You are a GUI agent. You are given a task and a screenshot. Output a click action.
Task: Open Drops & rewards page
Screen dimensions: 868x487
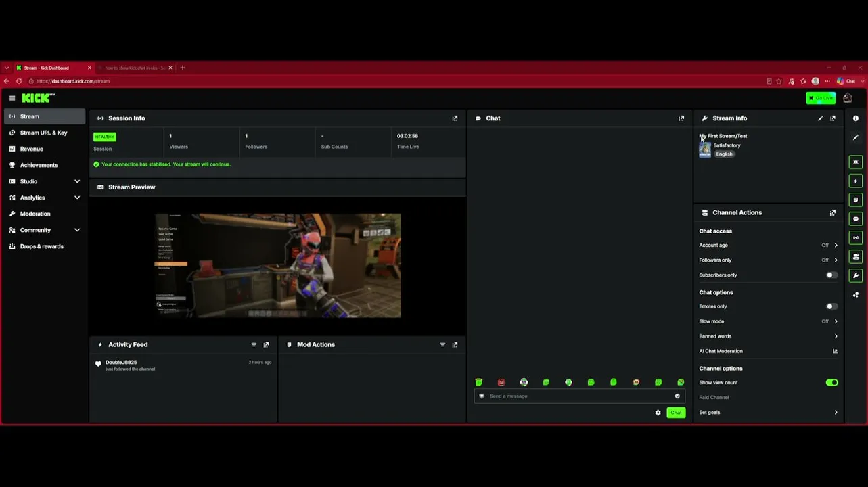coord(44,246)
